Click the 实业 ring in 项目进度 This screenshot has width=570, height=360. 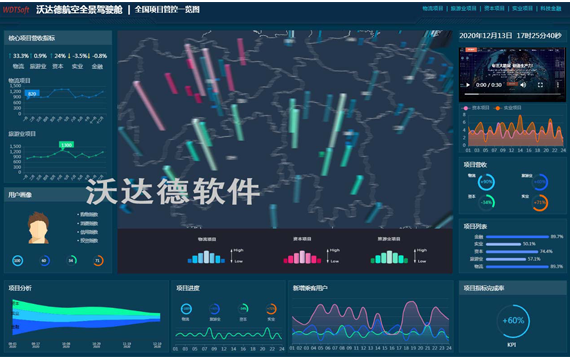click(271, 309)
